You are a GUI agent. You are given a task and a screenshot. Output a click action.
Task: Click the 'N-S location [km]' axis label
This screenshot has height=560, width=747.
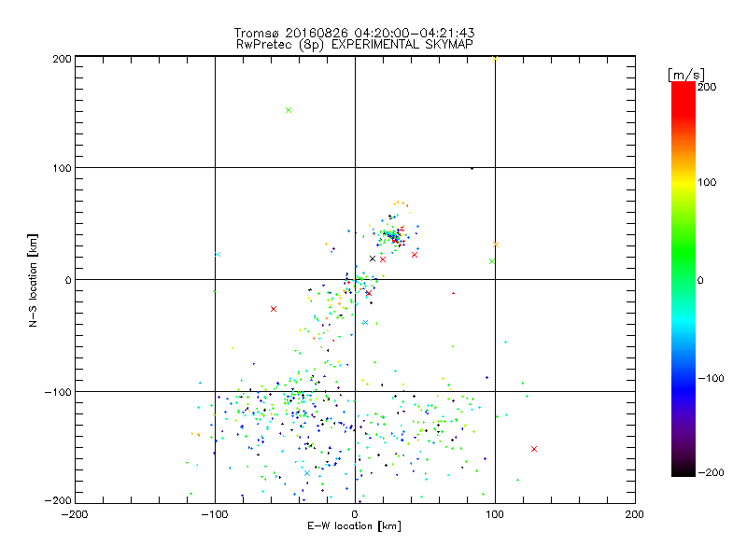coord(33,280)
